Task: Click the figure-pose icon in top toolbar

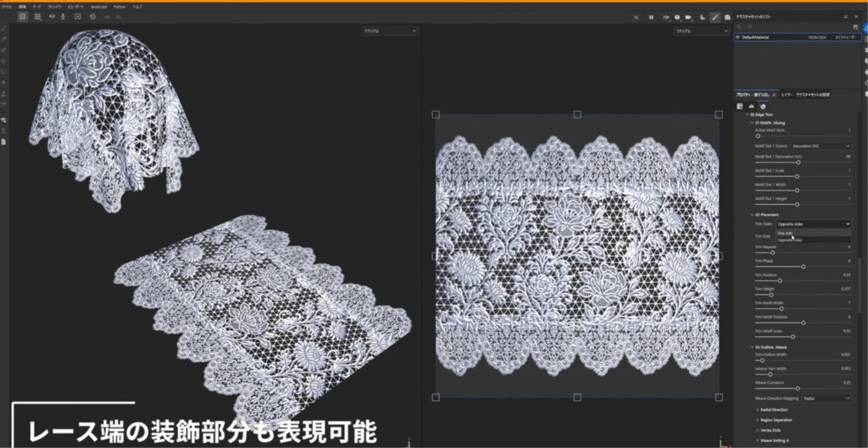Action: click(x=63, y=17)
